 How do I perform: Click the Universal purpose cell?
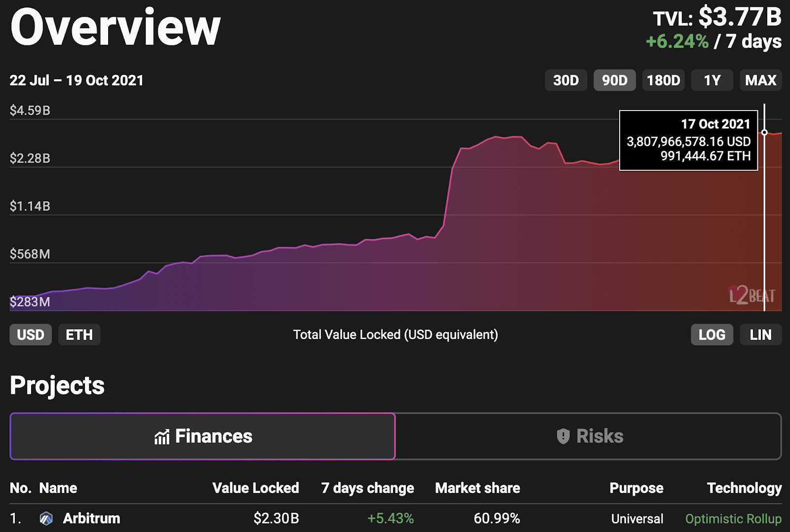637,519
